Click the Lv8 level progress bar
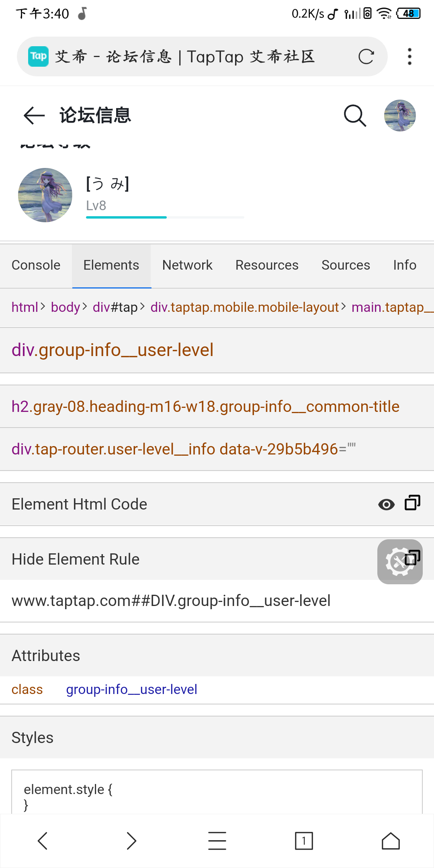 [165, 217]
